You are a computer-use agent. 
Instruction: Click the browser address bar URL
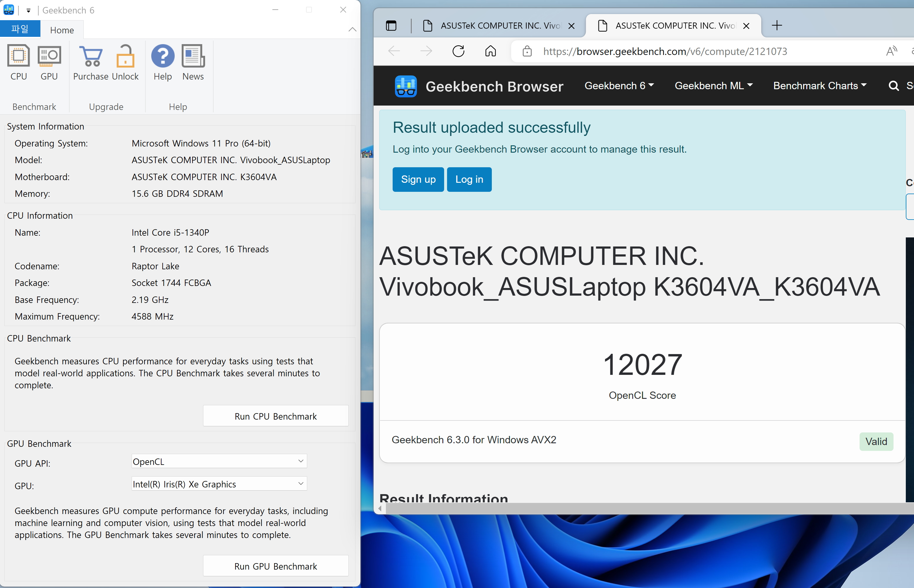tap(665, 51)
